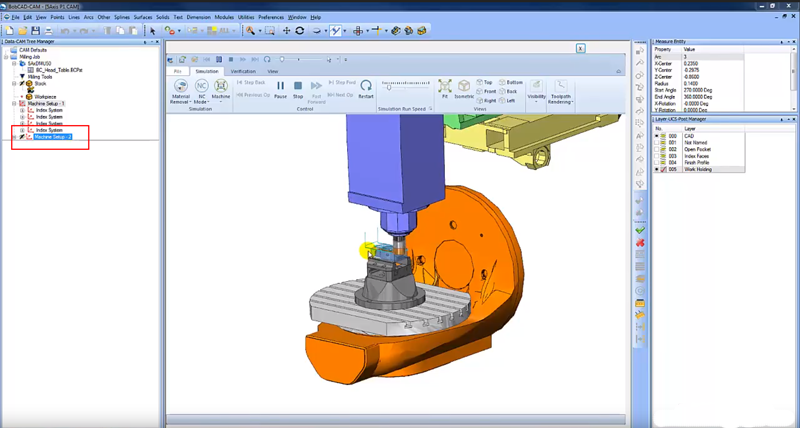Choose the Pan view cross-arrows icon

(x=286, y=31)
